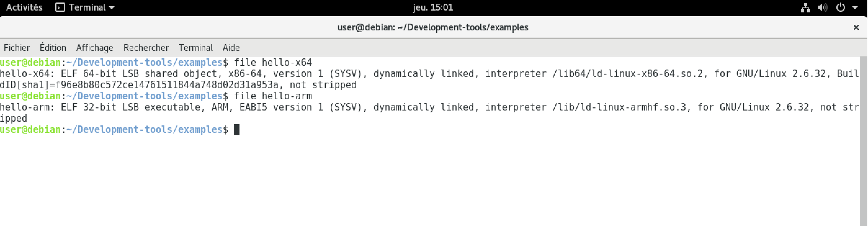The width and height of the screenshot is (868, 226).
Task: Click the volume speaker icon
Action: coord(822,7)
